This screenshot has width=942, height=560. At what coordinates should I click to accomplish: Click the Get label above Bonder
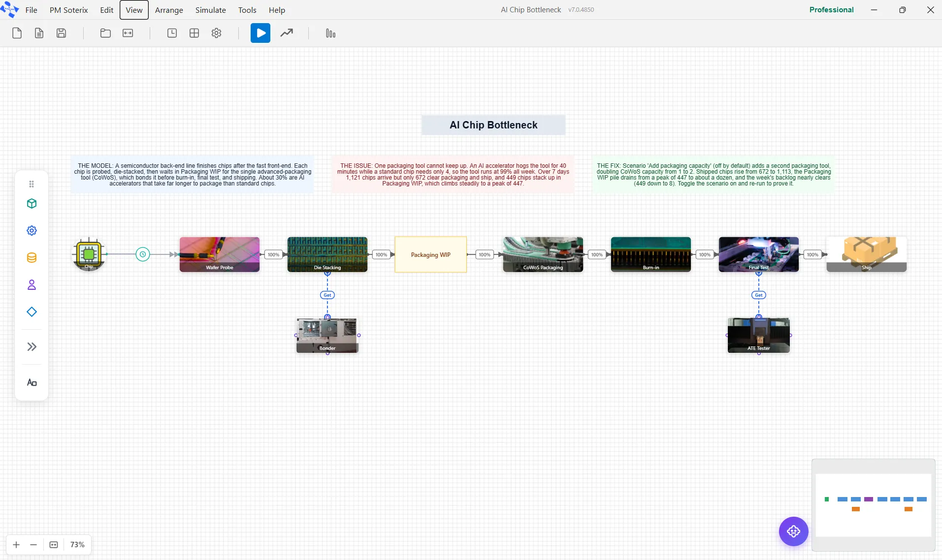(x=327, y=295)
